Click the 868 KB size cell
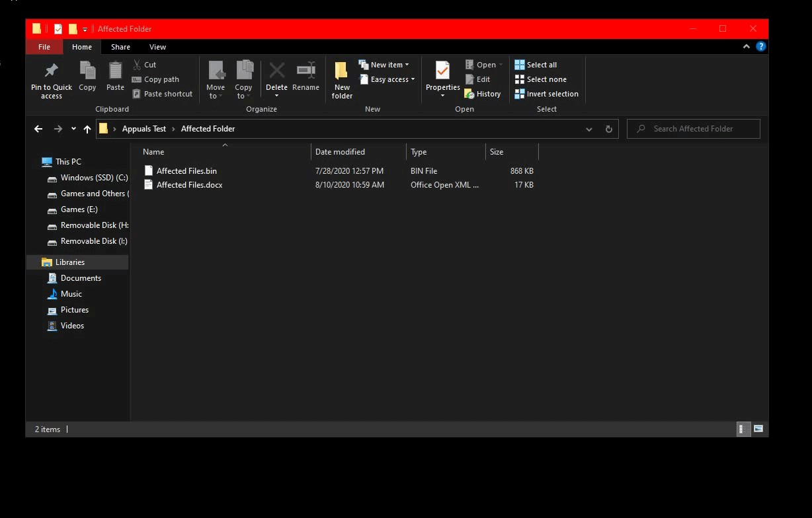Screen dimensions: 812x518 point(522,171)
